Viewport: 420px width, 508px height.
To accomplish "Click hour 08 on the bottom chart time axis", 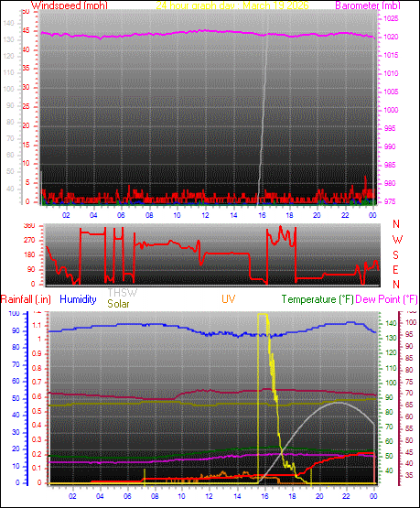I will pyautogui.click(x=155, y=496).
